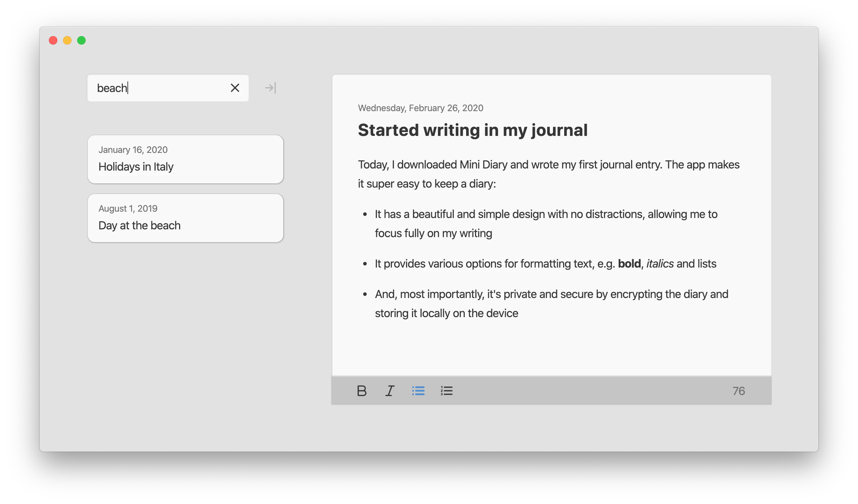Apply a numbered list to the entry

coord(446,390)
